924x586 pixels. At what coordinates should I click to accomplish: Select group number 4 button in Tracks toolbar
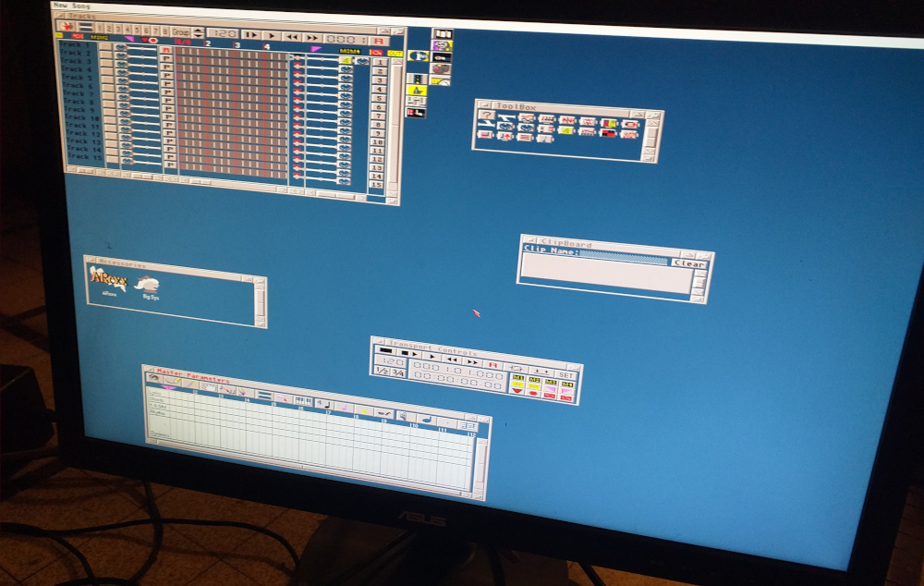click(128, 29)
